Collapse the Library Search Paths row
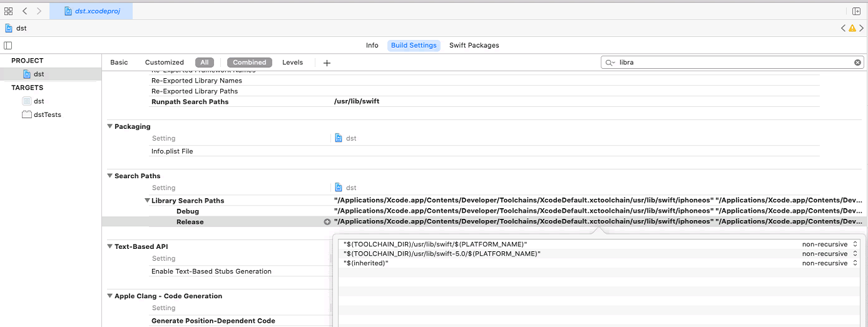This screenshot has width=868, height=327. 147,201
